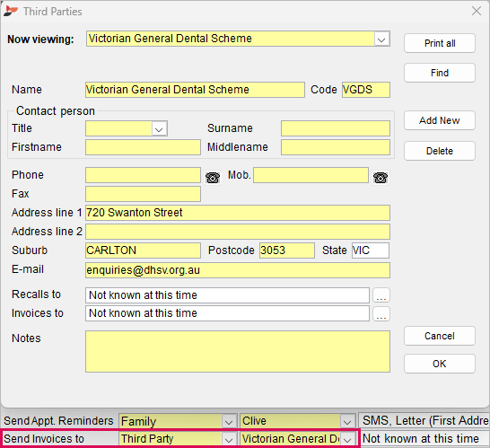Click the Print all button
490x448 pixels.
point(440,43)
